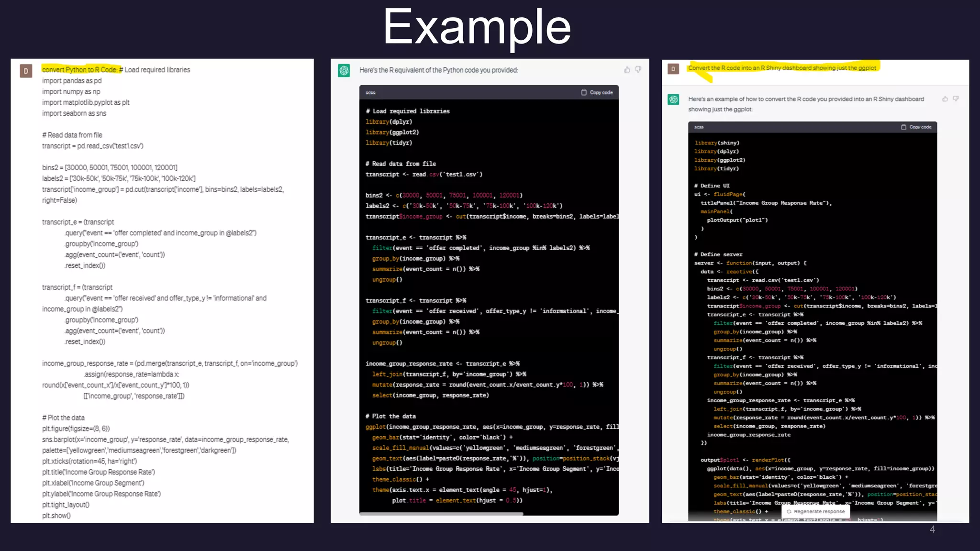
Task: Copy code from the Shiny dashboard block
Action: click(x=916, y=127)
